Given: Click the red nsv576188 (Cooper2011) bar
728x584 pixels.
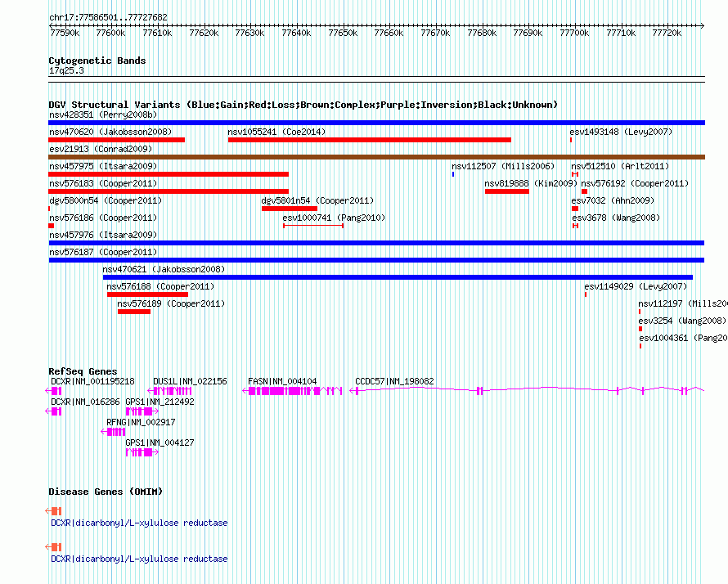Looking at the screenshot, I should coord(147,294).
